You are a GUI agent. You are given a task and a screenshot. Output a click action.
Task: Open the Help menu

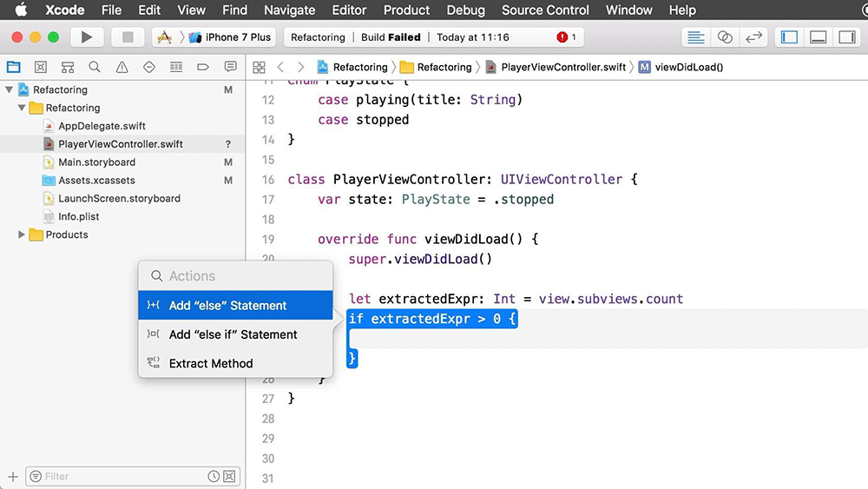[x=682, y=10]
